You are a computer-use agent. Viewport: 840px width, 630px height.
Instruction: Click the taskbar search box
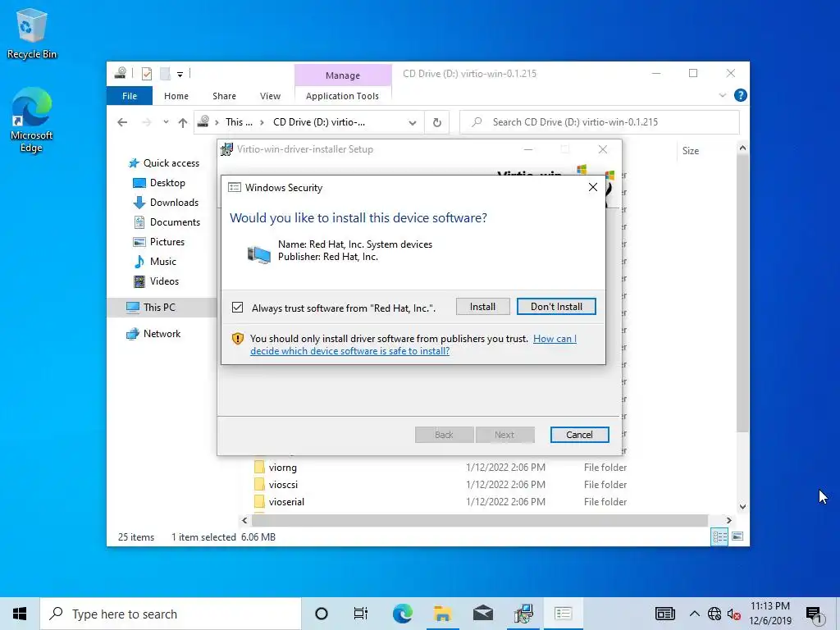tap(171, 614)
